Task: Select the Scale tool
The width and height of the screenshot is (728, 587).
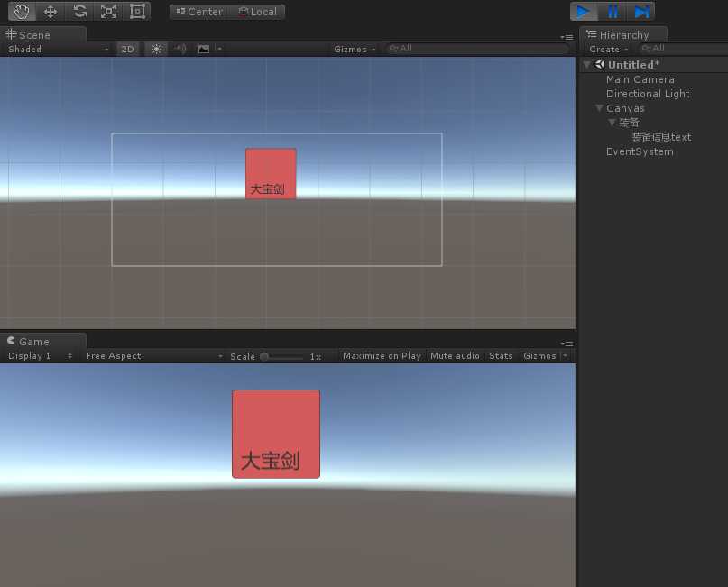Action: (108, 12)
